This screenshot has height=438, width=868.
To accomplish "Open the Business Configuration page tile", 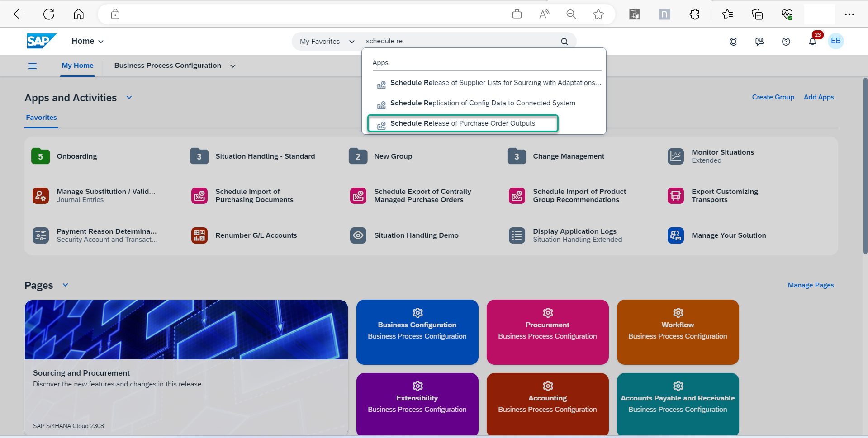I will [x=417, y=332].
